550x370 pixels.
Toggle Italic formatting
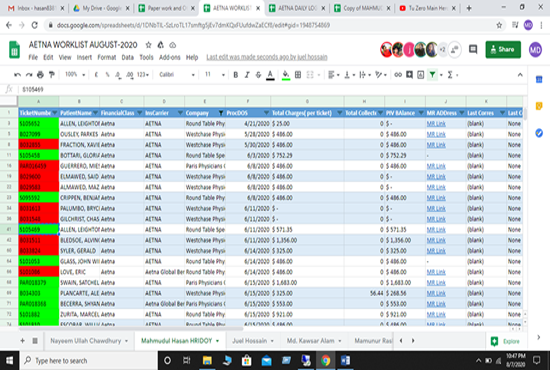[x=247, y=75]
